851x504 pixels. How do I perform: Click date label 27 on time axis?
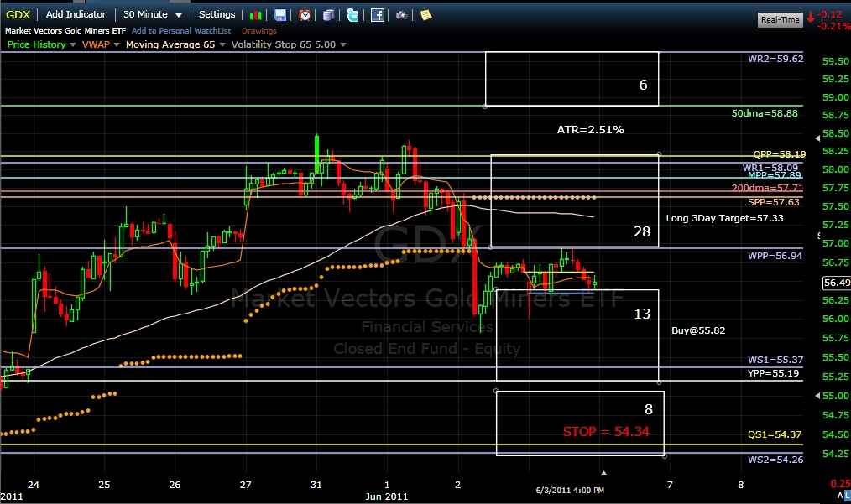click(x=245, y=485)
